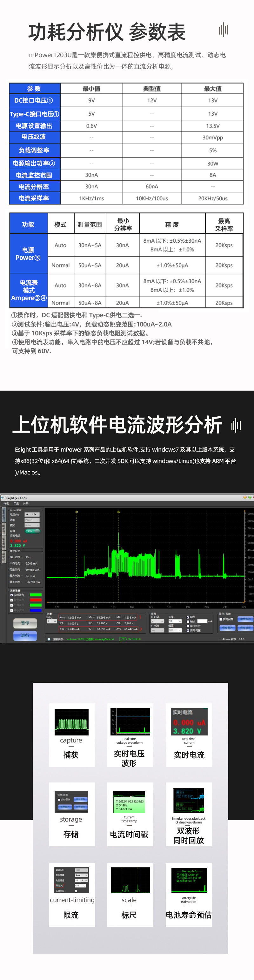Screen dimensions: 254x980
Task: Toggle the 自动调整 checkbox
Action: coord(188,630)
